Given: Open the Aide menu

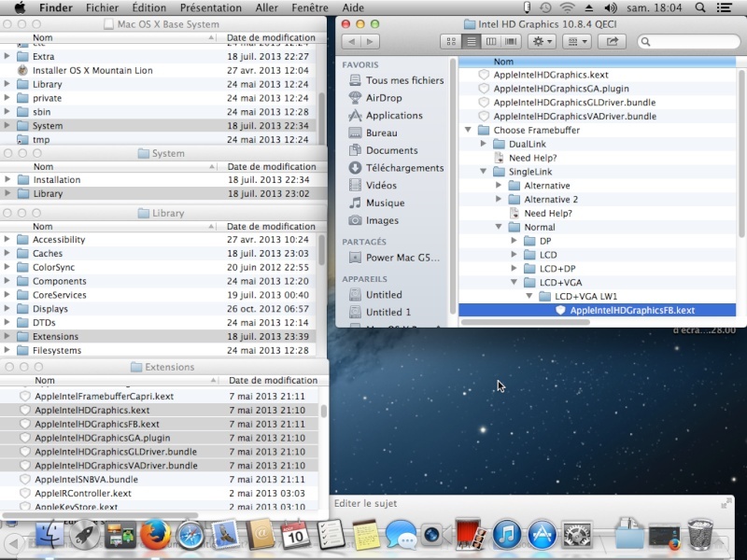Looking at the screenshot, I should [353, 7].
